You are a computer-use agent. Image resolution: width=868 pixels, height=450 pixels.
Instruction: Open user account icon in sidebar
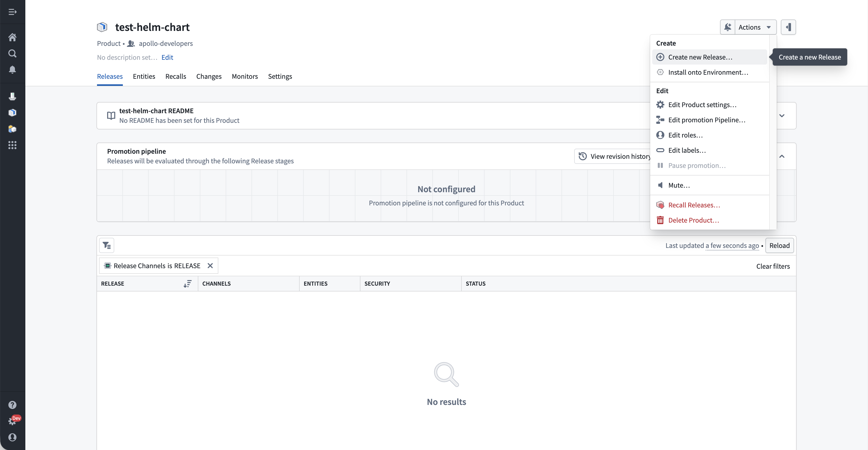click(12, 437)
